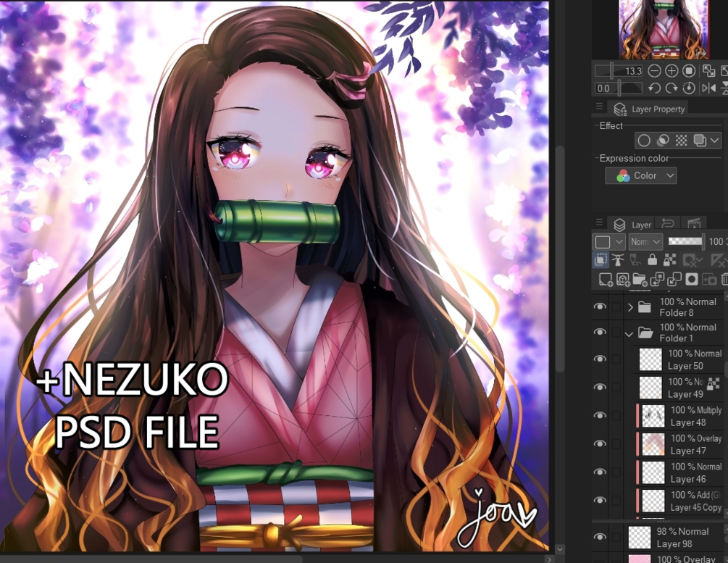Hide Folder 8 with its eye icon
Screen dimensions: 728x563
click(600, 307)
